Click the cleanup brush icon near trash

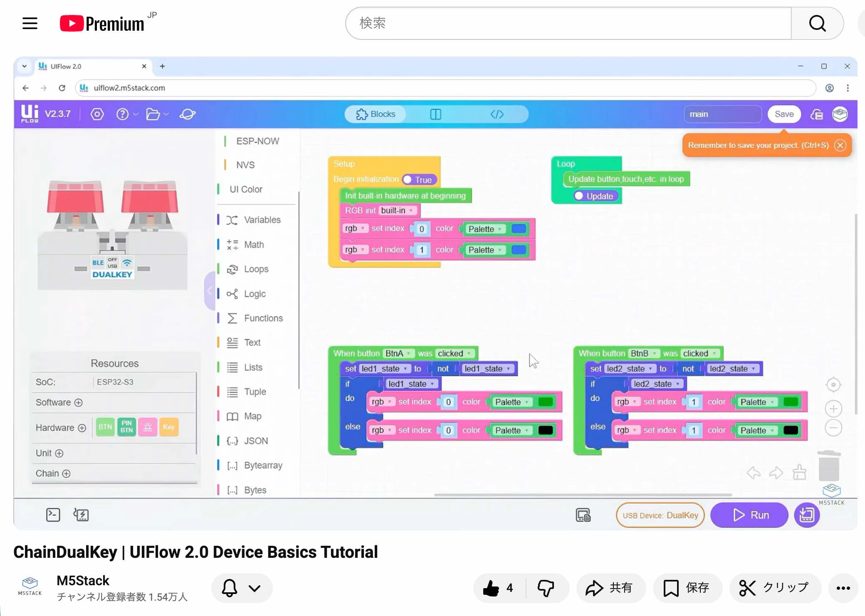pyautogui.click(x=799, y=472)
